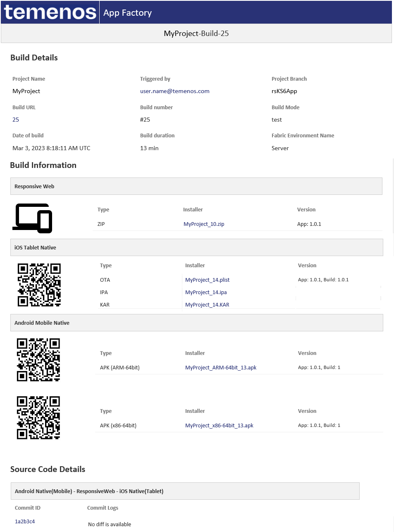Click the Source Code Details platform header
The height and width of the screenshot is (532, 394).
[x=184, y=491]
